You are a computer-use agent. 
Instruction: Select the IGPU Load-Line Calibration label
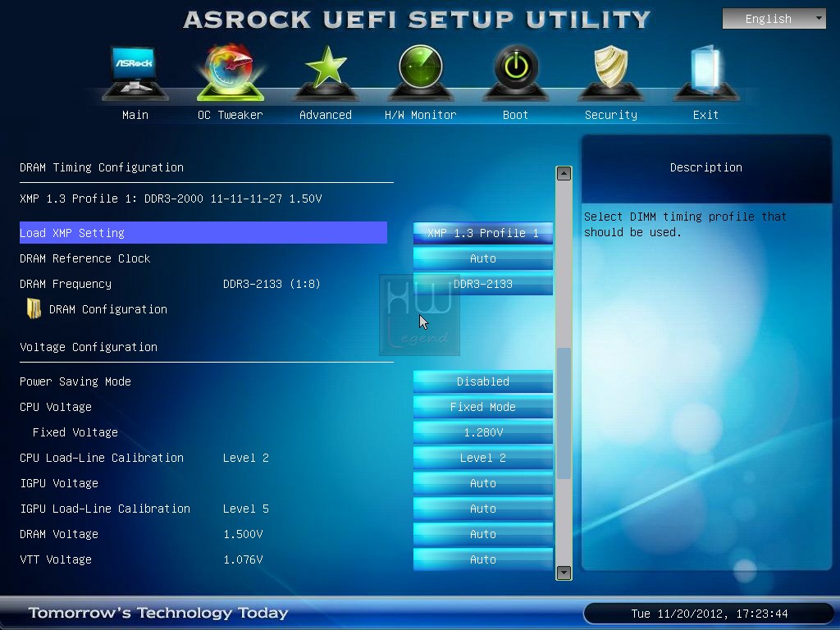coord(105,509)
